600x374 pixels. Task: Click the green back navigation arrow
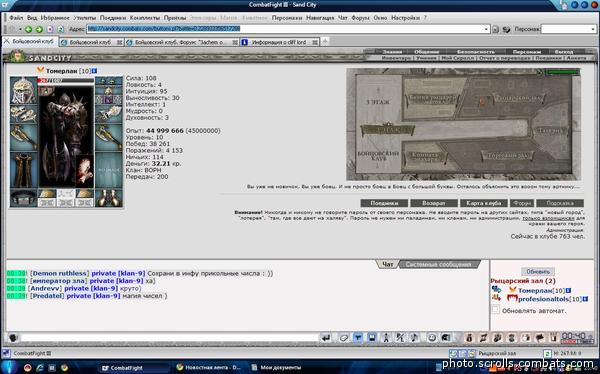click(28, 29)
